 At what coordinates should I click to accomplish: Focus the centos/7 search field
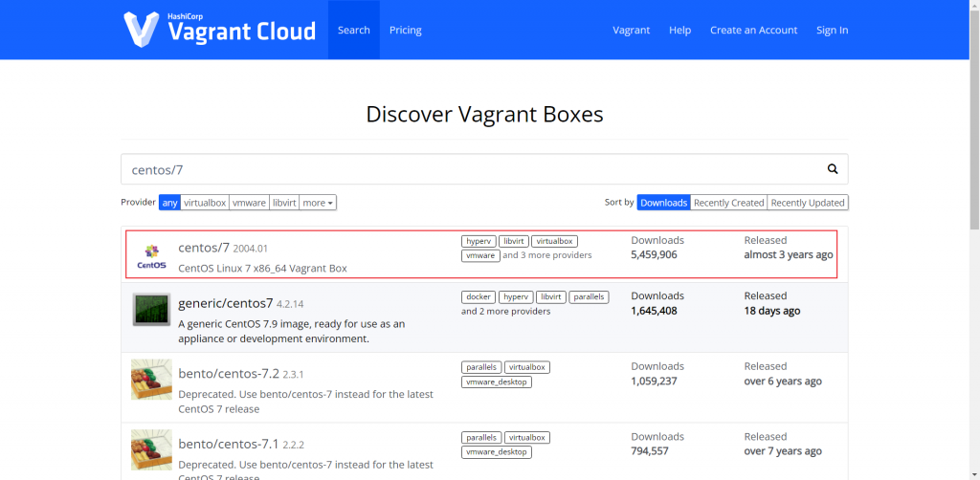click(x=484, y=169)
